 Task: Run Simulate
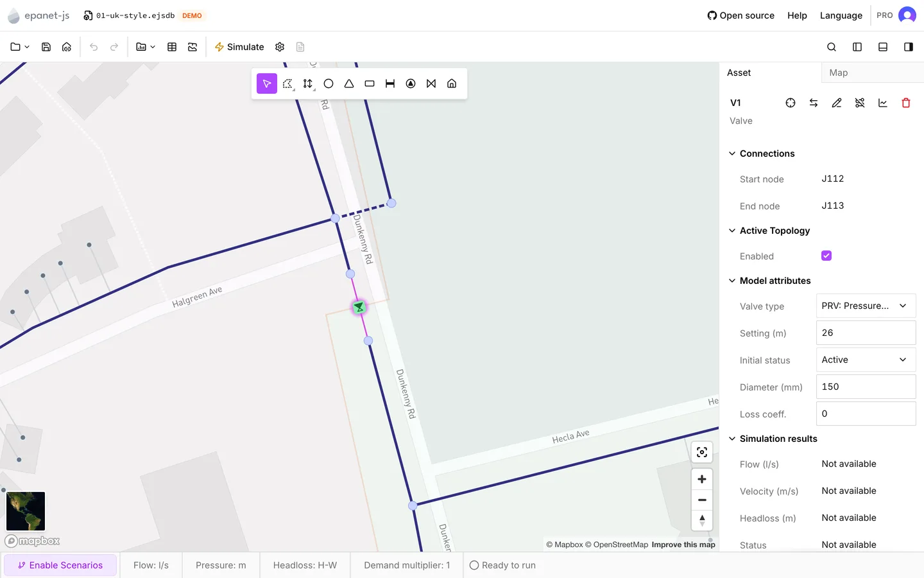point(239,47)
